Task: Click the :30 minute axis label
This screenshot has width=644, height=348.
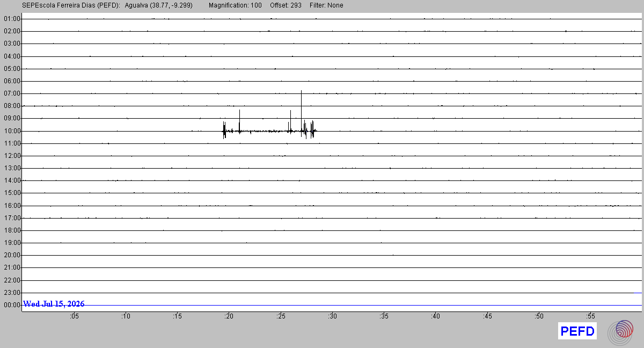Action: pos(332,316)
